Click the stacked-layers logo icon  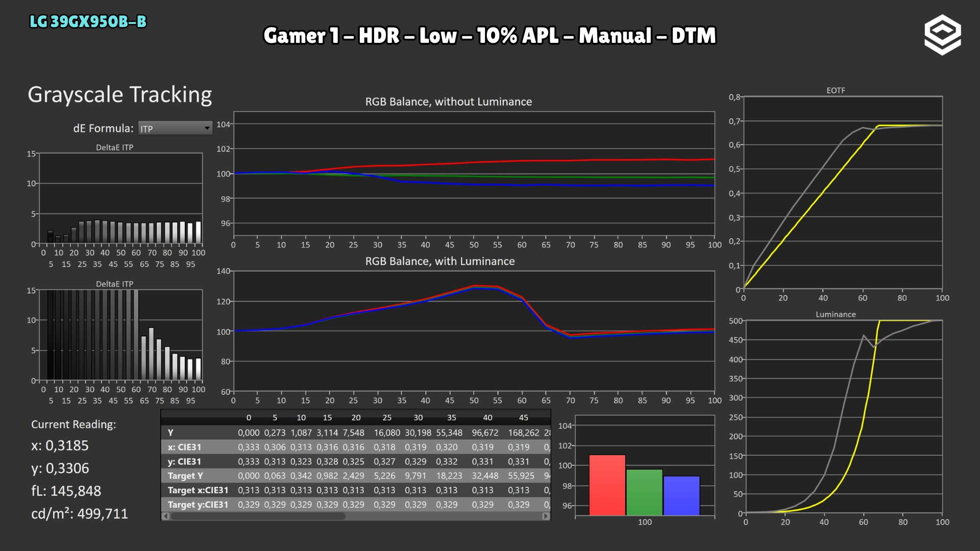942,35
